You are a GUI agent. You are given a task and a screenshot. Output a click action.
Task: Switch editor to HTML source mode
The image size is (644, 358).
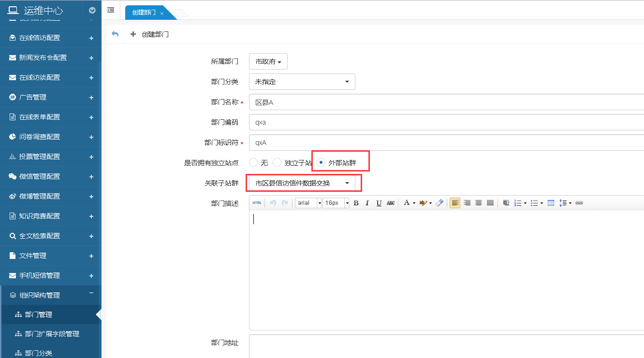[x=257, y=203]
